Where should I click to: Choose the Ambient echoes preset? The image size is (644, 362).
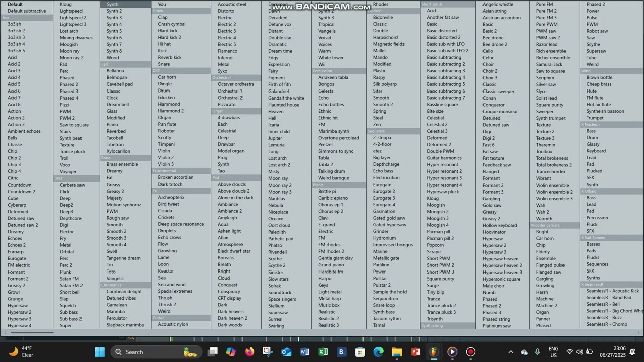click(x=24, y=131)
